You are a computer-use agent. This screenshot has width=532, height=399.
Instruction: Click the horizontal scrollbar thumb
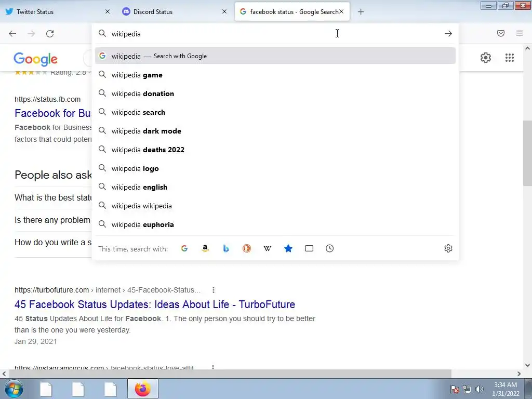click(230, 374)
